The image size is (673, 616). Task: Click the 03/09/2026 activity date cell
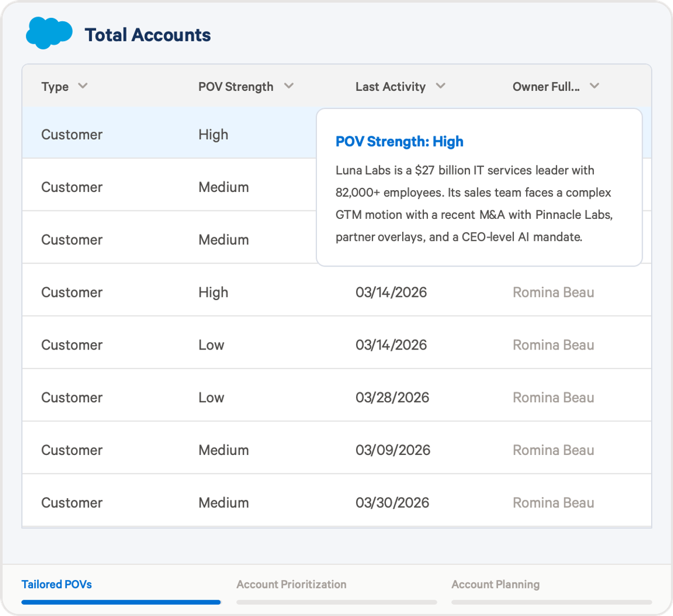point(393,450)
